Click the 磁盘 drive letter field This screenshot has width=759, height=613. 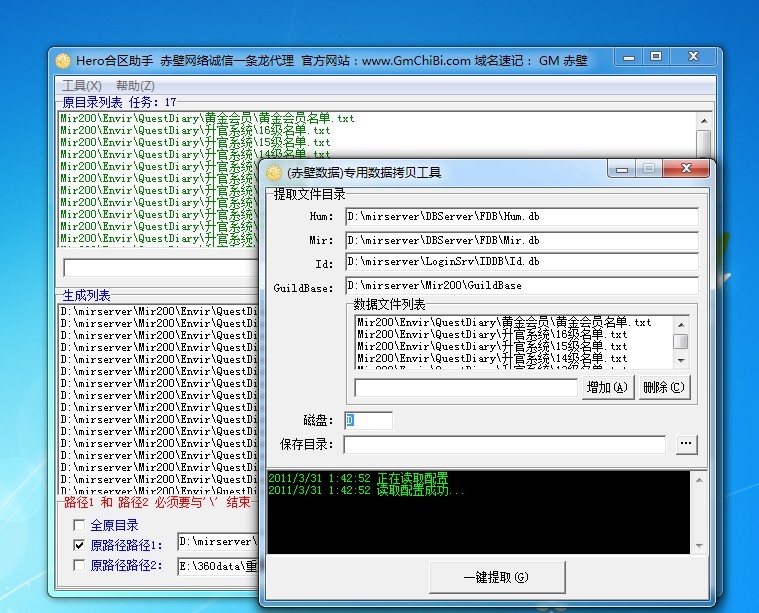368,420
